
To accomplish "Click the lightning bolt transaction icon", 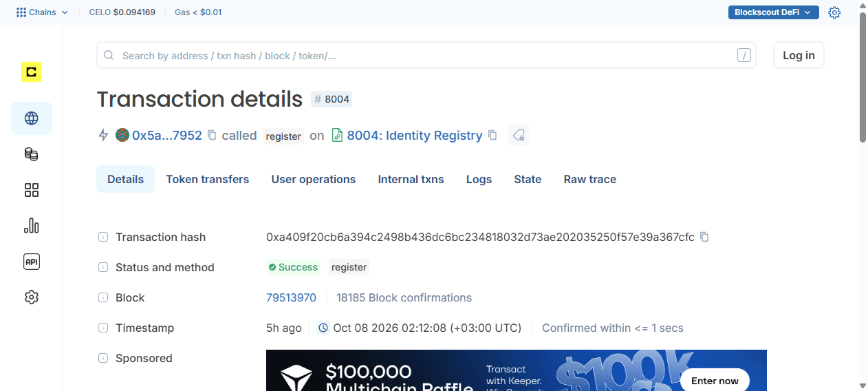I will coord(104,136).
